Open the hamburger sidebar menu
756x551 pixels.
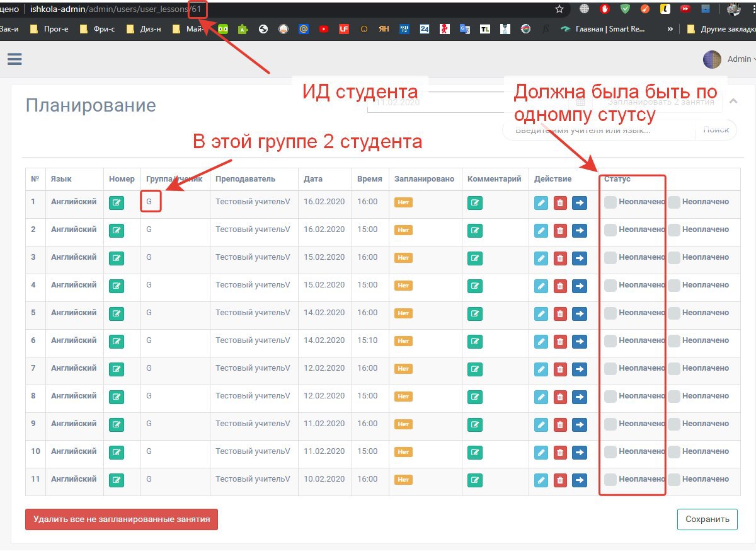14,59
